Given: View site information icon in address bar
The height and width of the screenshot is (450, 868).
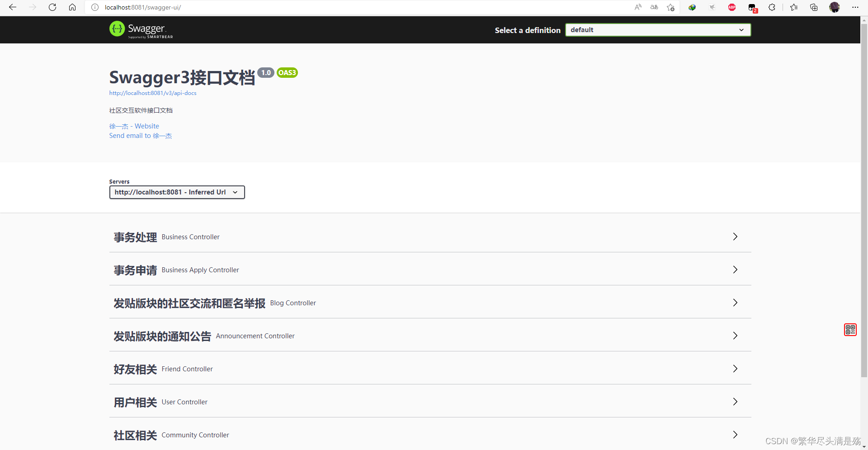Looking at the screenshot, I should pyautogui.click(x=95, y=7).
